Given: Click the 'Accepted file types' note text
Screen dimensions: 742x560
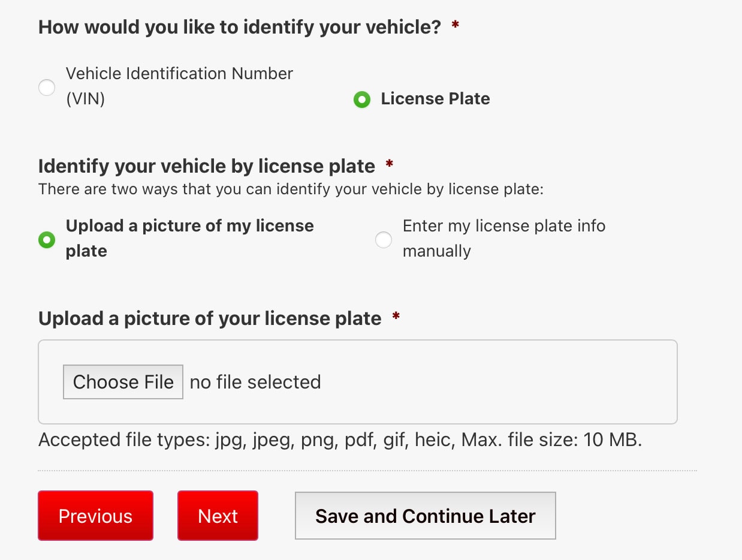Looking at the screenshot, I should tap(340, 440).
